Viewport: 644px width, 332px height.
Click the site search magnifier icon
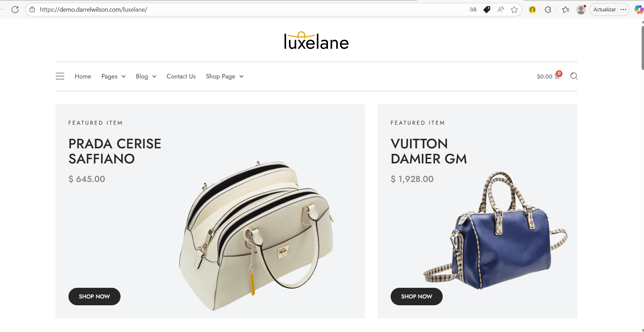574,76
